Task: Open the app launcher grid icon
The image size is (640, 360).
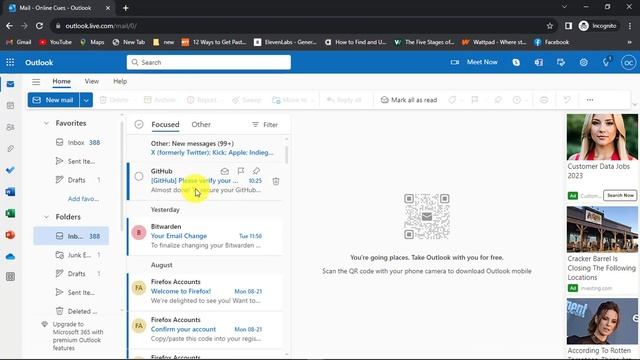Action: (10, 62)
